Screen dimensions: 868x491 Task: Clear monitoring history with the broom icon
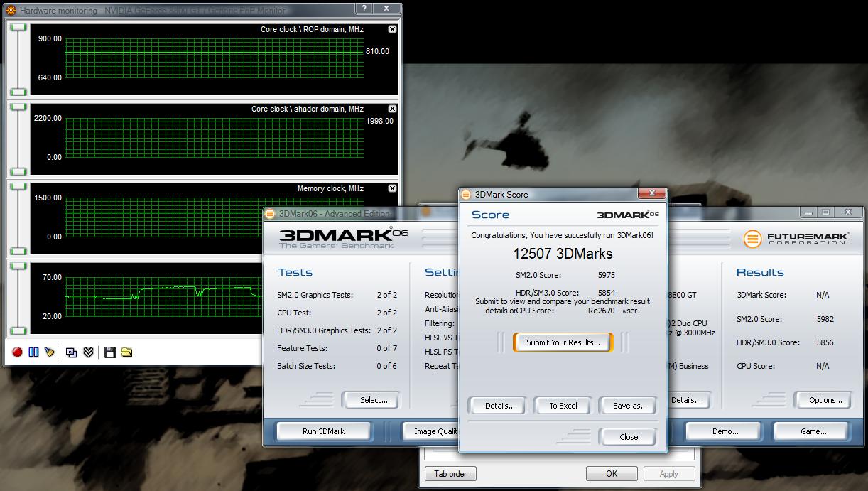pyautogui.click(x=50, y=352)
